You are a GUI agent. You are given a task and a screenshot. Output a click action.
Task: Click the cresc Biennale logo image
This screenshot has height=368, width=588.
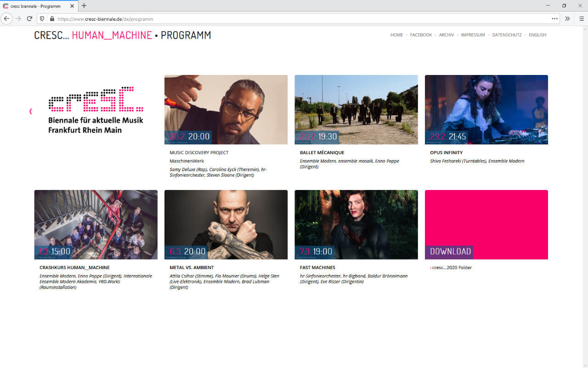point(96,109)
